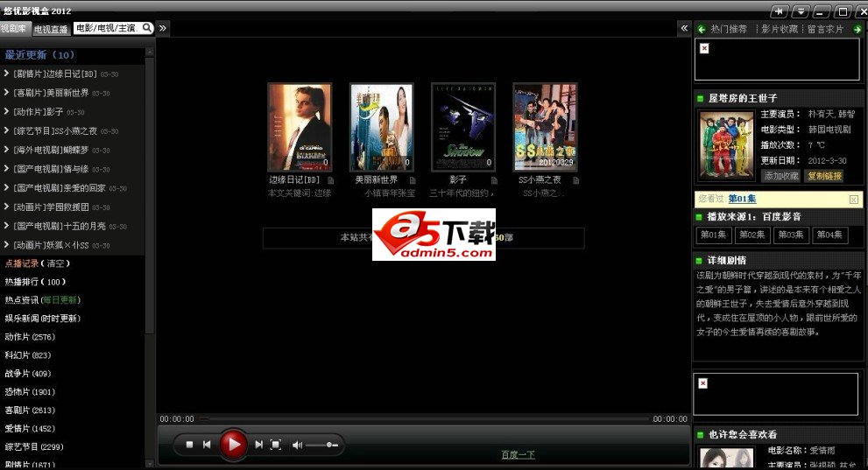Image resolution: width=868 pixels, height=470 pixels.
Task: Switch to 视剧库 tab
Action: (x=14, y=28)
